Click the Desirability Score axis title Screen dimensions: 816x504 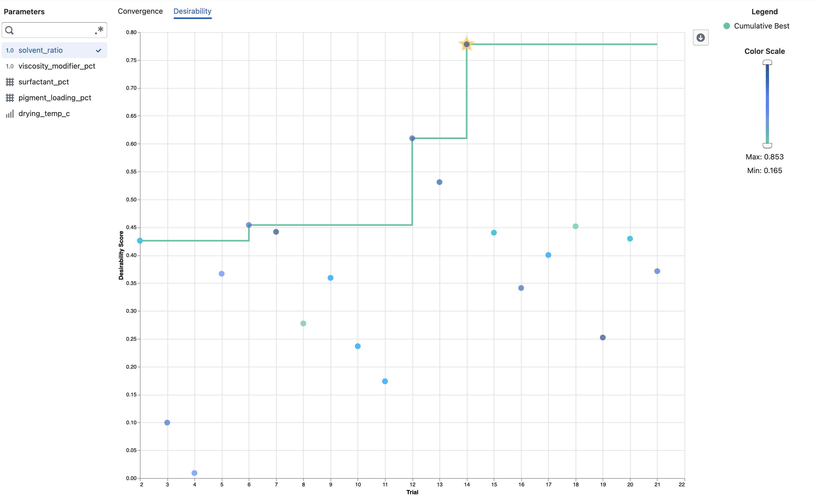point(121,255)
